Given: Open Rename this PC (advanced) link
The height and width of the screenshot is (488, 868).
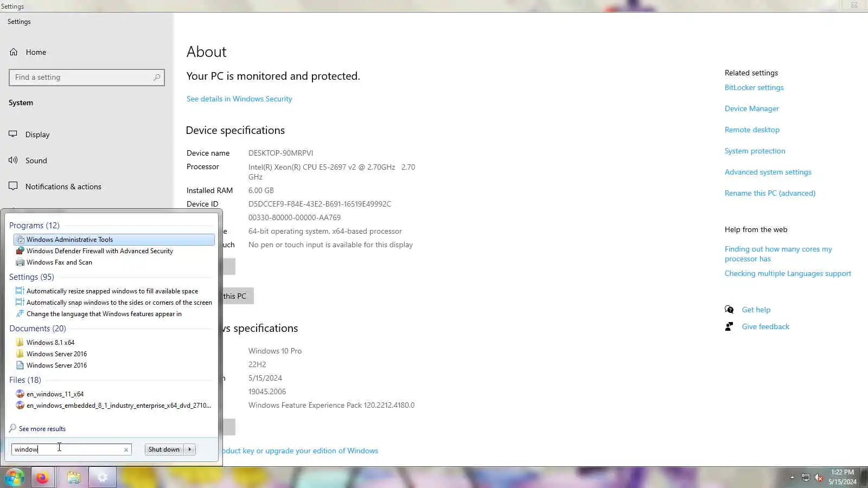Looking at the screenshot, I should pos(770,193).
